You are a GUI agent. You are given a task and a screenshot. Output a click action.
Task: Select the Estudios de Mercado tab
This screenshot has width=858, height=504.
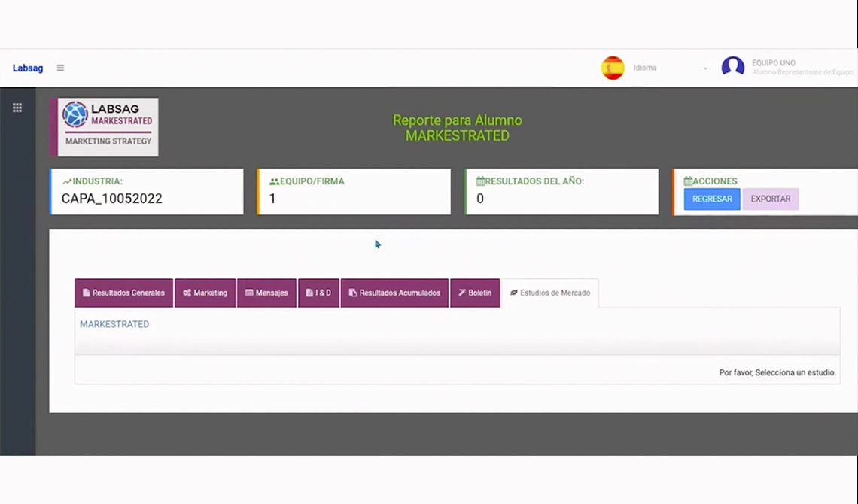(550, 293)
